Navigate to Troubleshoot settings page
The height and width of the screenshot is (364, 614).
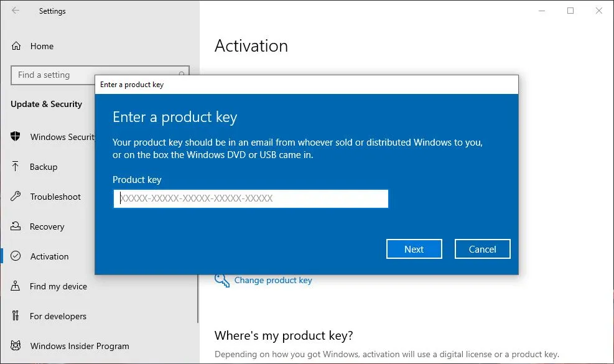coord(53,197)
